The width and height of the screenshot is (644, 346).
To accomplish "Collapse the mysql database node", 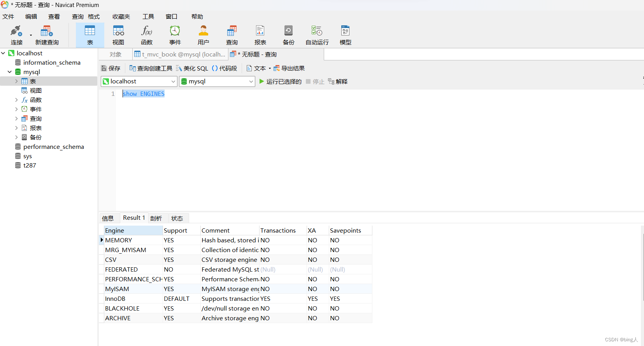I will click(x=10, y=72).
